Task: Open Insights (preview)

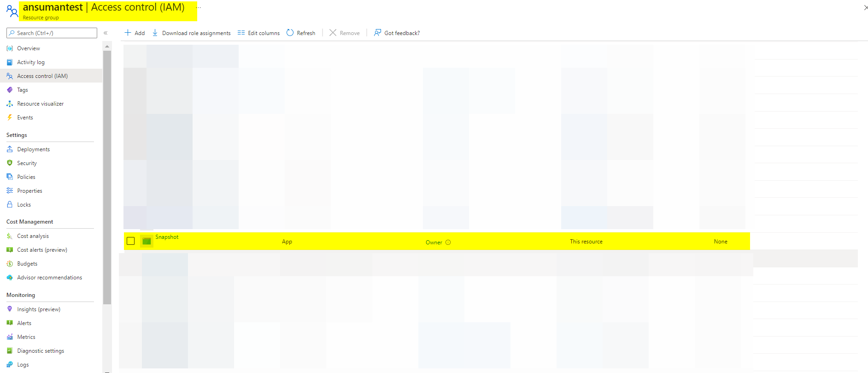Action: [39, 309]
